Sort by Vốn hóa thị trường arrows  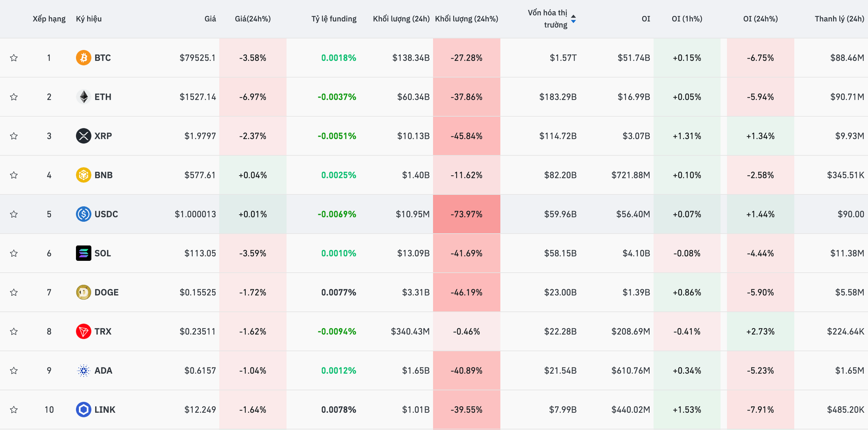tap(573, 19)
